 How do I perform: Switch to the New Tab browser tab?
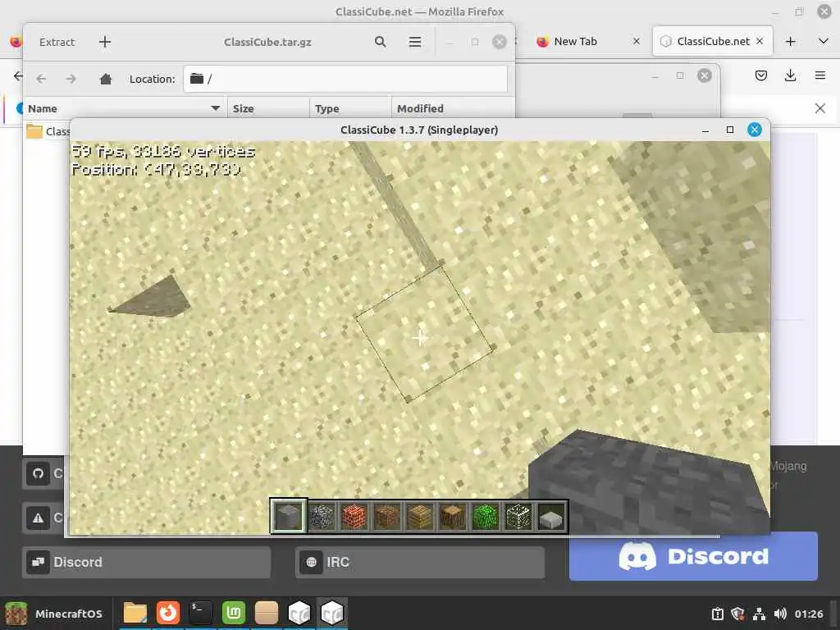(x=575, y=41)
